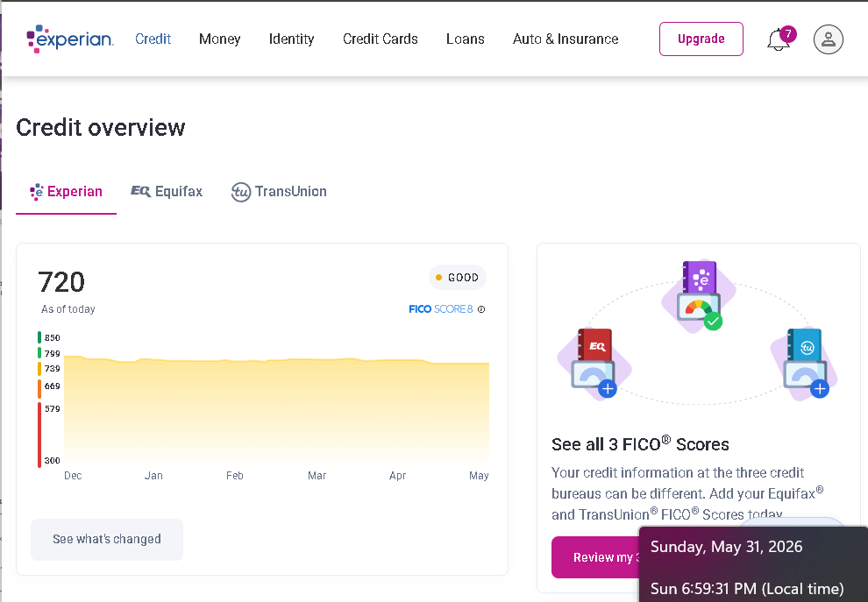The width and height of the screenshot is (868, 602).
Task: Click the Feb axis label
Action: pyautogui.click(x=235, y=476)
